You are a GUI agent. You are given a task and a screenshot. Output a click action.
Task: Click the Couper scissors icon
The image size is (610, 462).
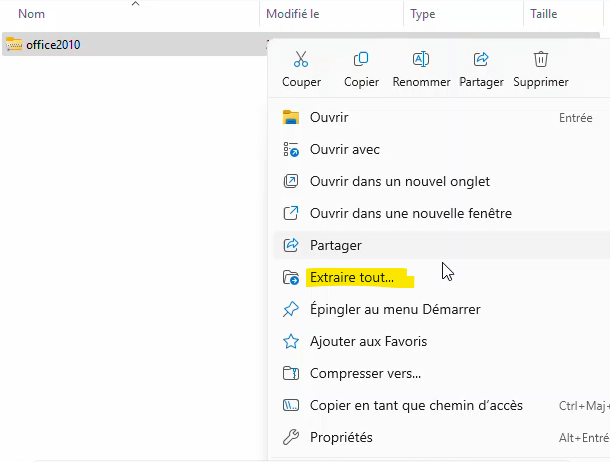click(x=301, y=59)
